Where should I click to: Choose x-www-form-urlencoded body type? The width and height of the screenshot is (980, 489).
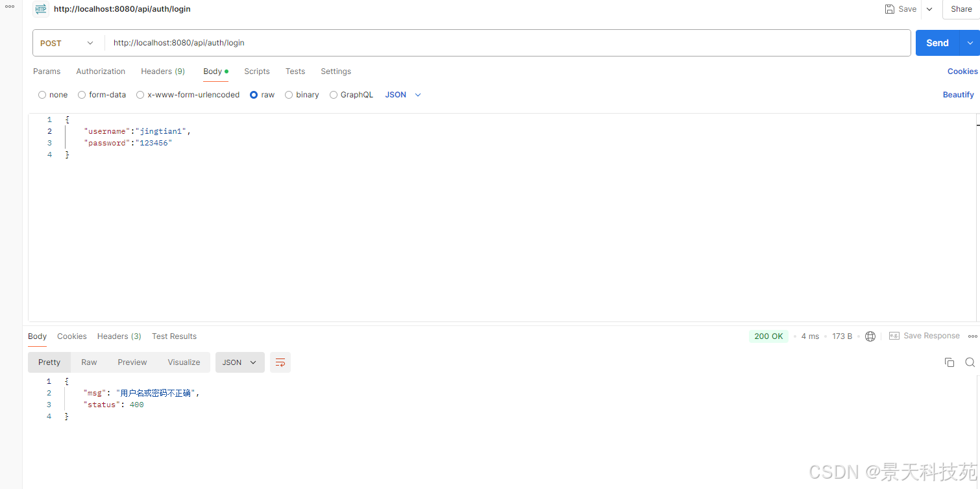tap(140, 95)
